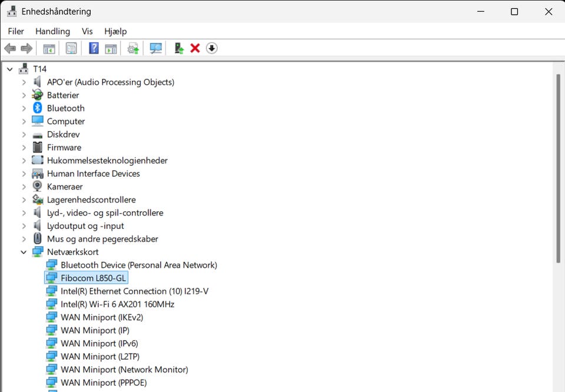The height and width of the screenshot is (392, 565).
Task: Collapse the Netværkskort category
Action: [24, 252]
